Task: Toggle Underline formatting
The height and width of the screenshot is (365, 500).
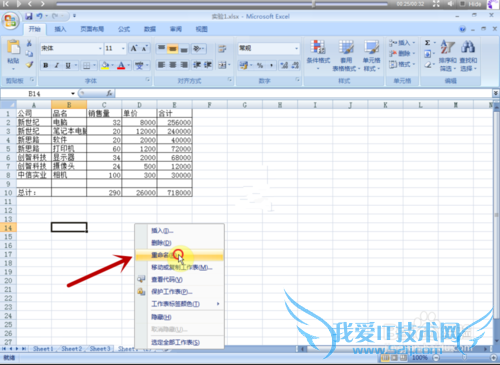Action: pos(68,65)
